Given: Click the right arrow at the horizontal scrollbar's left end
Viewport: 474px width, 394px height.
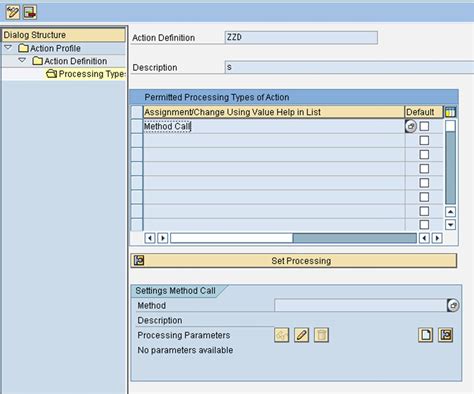Looking at the screenshot, I should tap(162, 238).
